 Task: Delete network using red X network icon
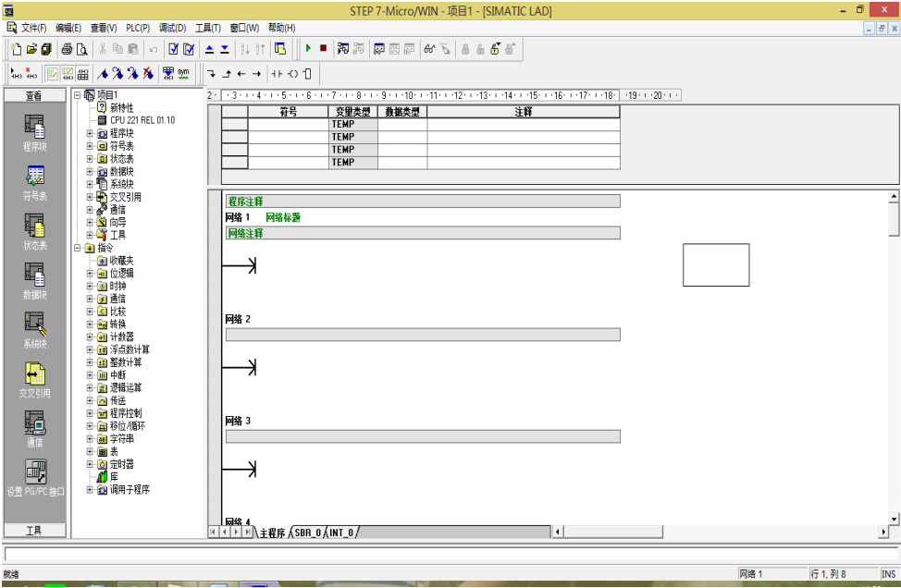(x=31, y=74)
